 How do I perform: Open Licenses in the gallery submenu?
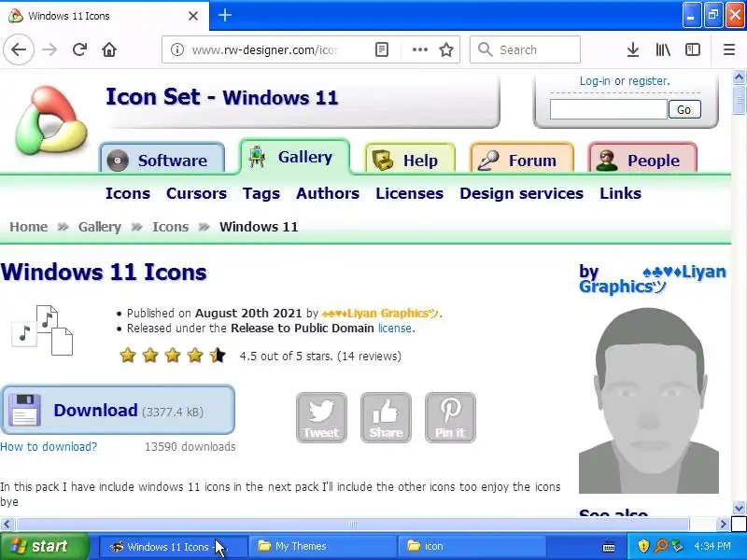click(409, 193)
